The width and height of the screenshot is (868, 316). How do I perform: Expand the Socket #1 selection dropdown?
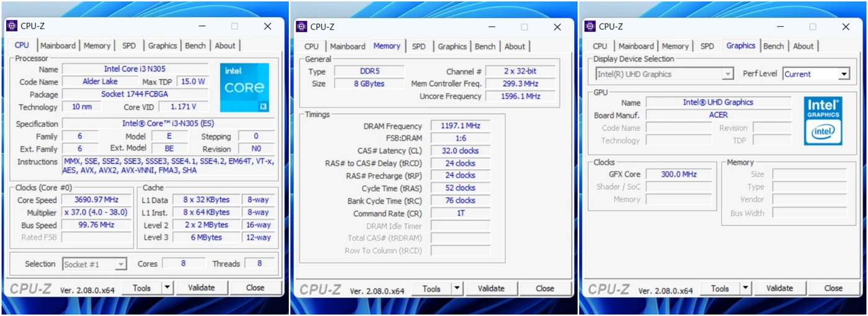pos(121,265)
